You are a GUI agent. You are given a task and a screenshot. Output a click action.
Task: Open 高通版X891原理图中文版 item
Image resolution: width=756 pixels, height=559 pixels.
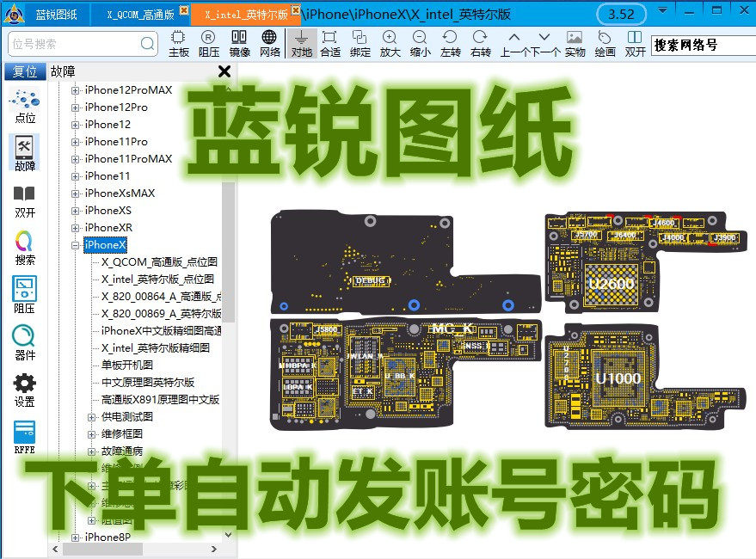pyautogui.click(x=160, y=399)
